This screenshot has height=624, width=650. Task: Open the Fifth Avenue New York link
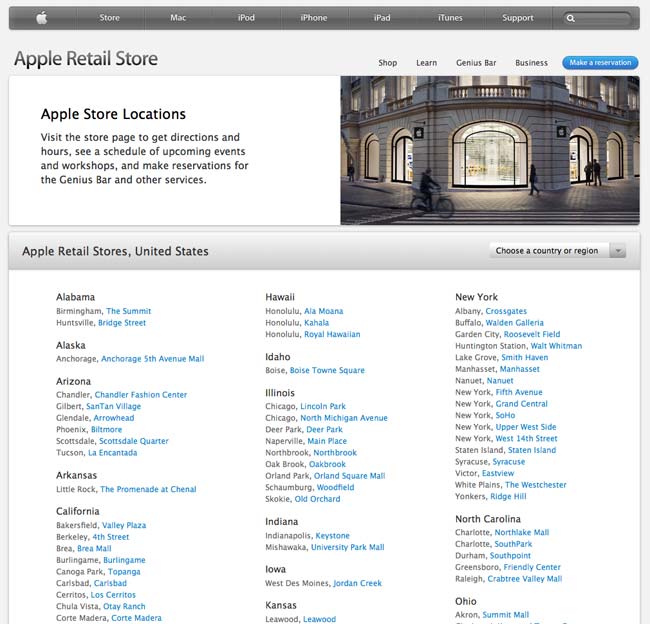(519, 392)
